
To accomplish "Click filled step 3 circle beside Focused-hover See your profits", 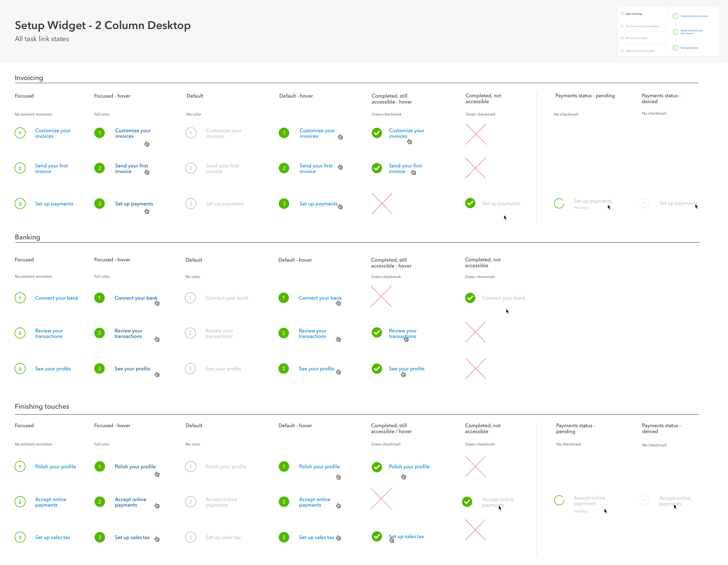I will tap(99, 368).
